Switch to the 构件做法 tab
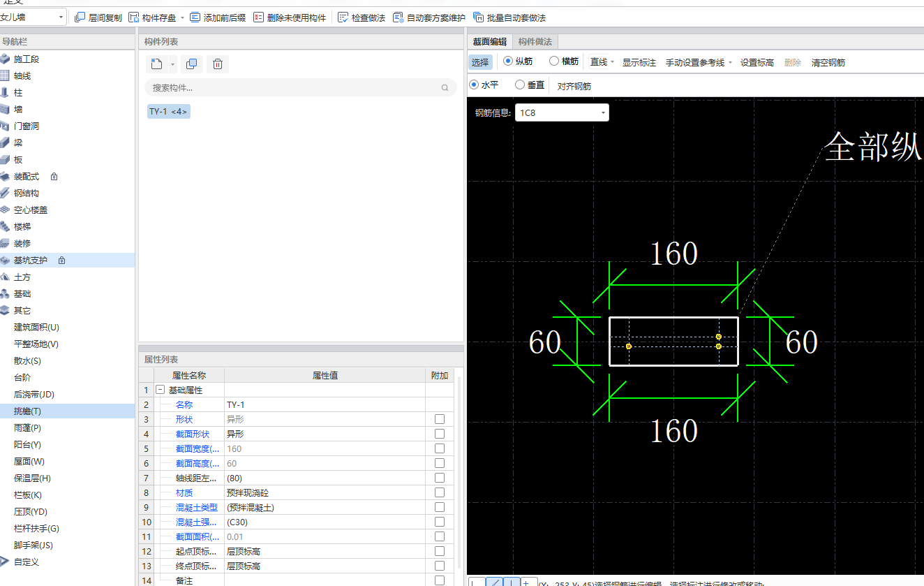 click(x=535, y=42)
